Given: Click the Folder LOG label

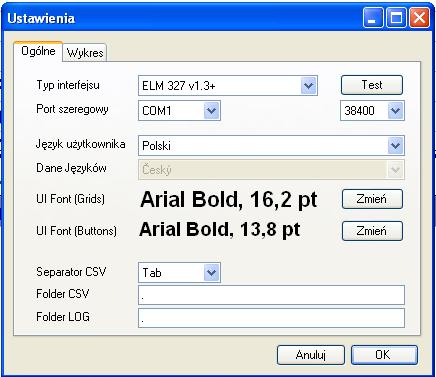Looking at the screenshot, I should point(63,317).
